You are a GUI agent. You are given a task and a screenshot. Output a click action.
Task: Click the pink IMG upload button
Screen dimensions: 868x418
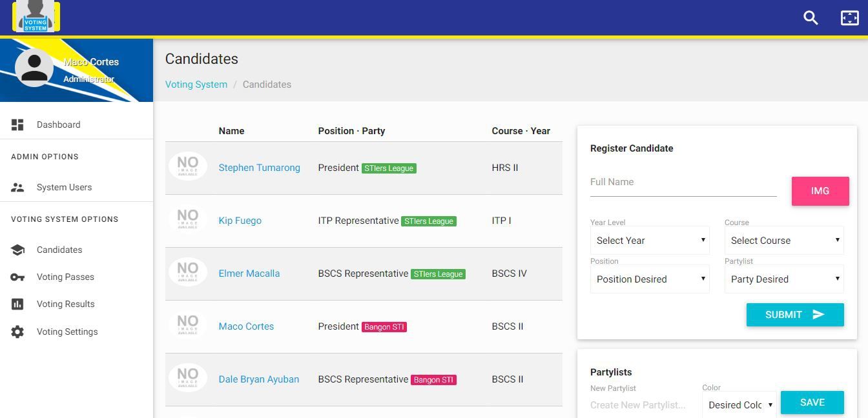tap(820, 191)
